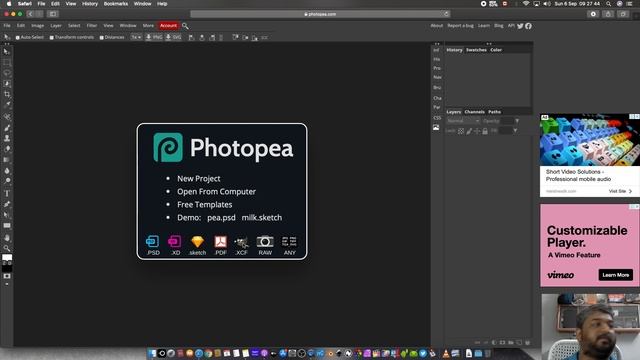Click the red Account button
The width and height of the screenshot is (640, 360).
click(168, 26)
